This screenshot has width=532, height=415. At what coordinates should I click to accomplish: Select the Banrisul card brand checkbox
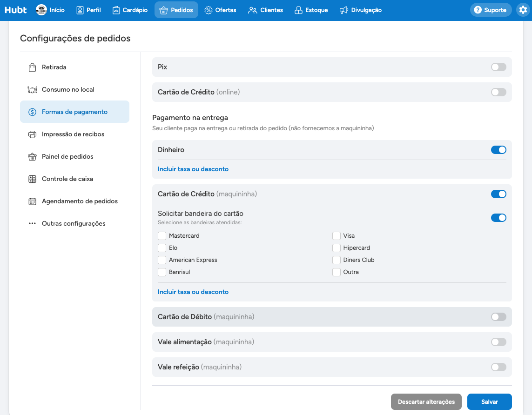(162, 272)
